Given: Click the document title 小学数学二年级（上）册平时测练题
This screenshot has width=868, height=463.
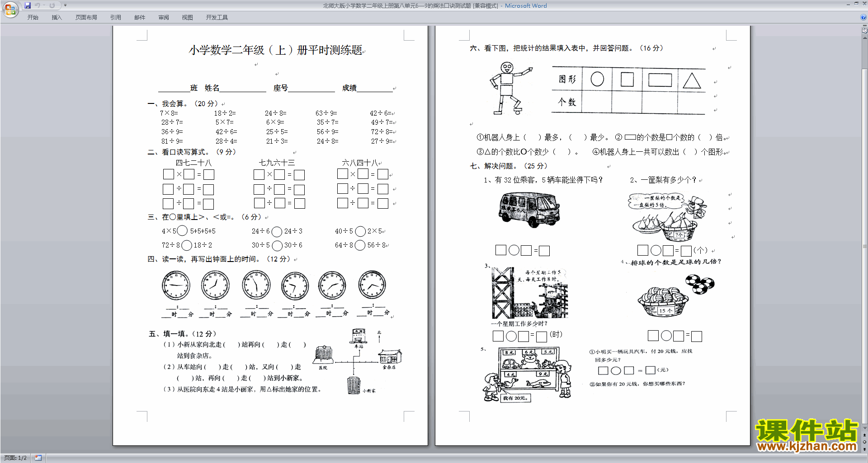Looking at the screenshot, I should [x=275, y=50].
